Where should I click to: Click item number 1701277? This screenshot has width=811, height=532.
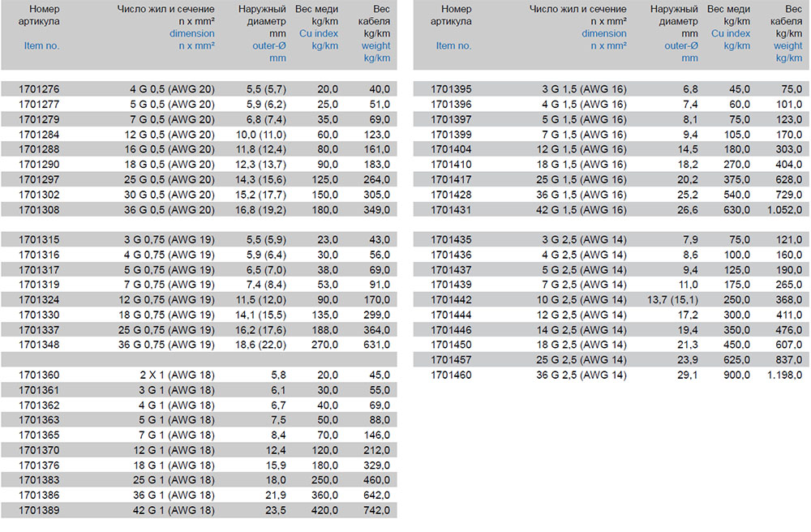(x=39, y=104)
